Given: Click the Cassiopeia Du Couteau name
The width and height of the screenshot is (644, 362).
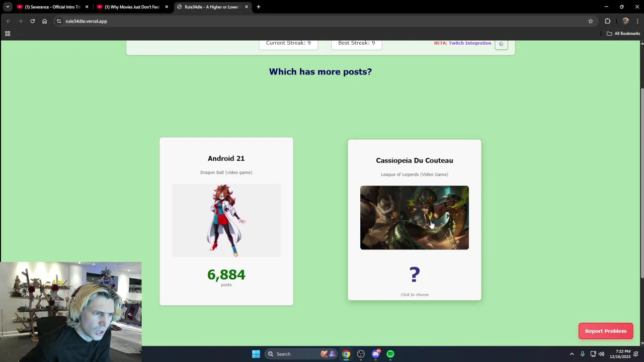Looking at the screenshot, I should (415, 160).
